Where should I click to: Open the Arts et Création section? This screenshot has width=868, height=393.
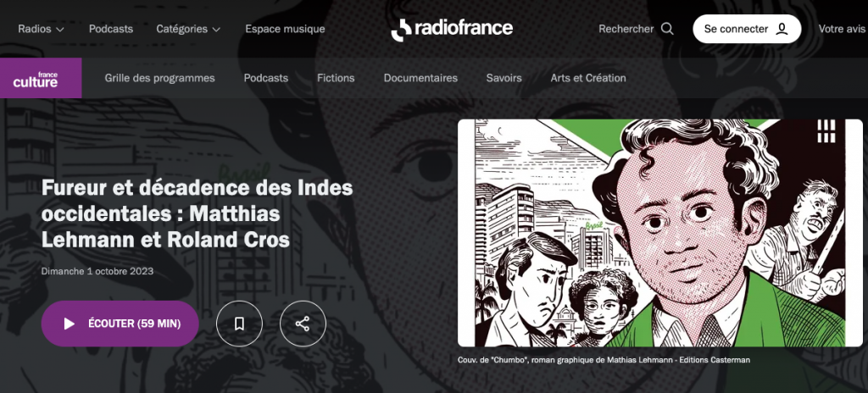pos(588,78)
